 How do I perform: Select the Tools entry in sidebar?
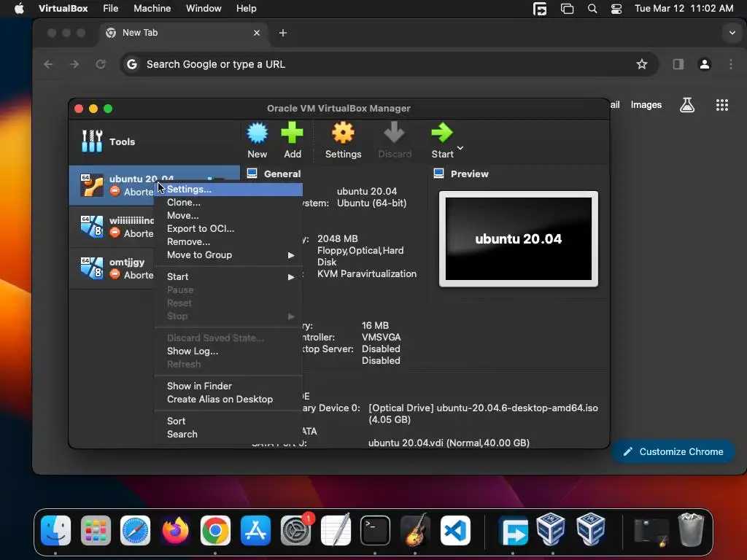155,141
